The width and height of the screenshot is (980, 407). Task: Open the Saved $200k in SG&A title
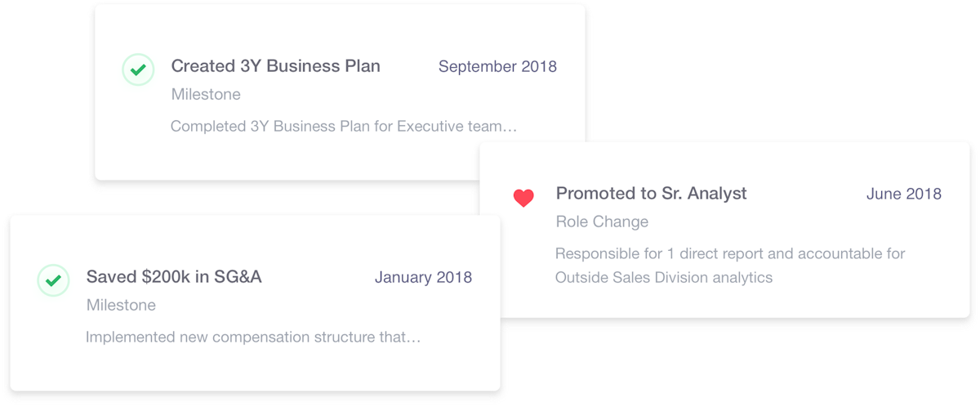[x=174, y=277]
